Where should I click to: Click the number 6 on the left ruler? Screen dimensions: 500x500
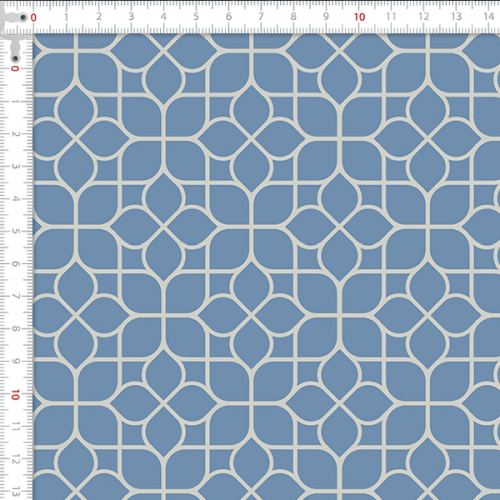point(15,264)
